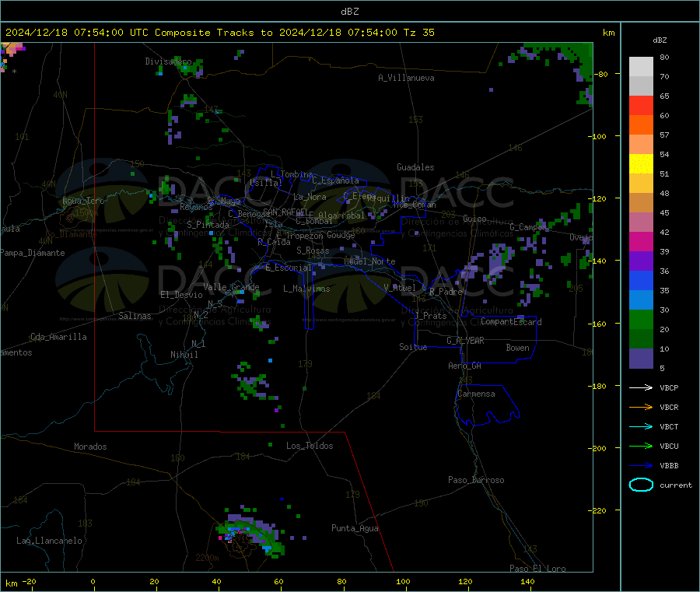Click the G_Campos label

click(529, 227)
